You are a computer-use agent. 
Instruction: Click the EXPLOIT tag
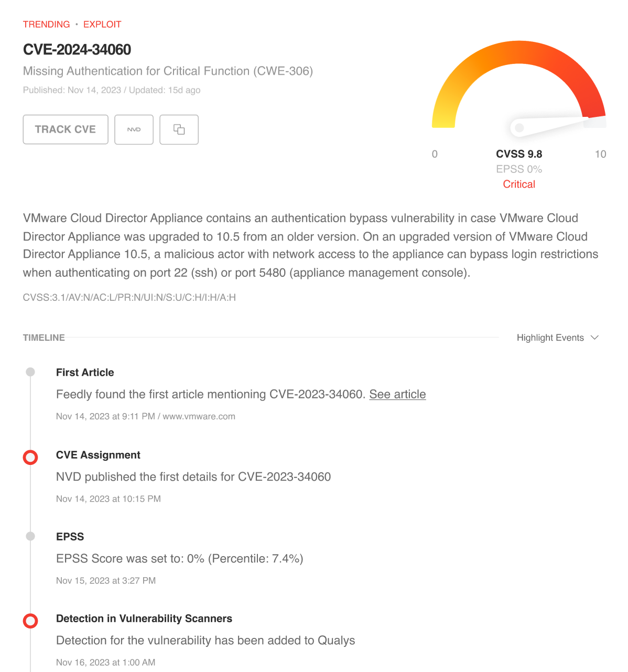(102, 25)
